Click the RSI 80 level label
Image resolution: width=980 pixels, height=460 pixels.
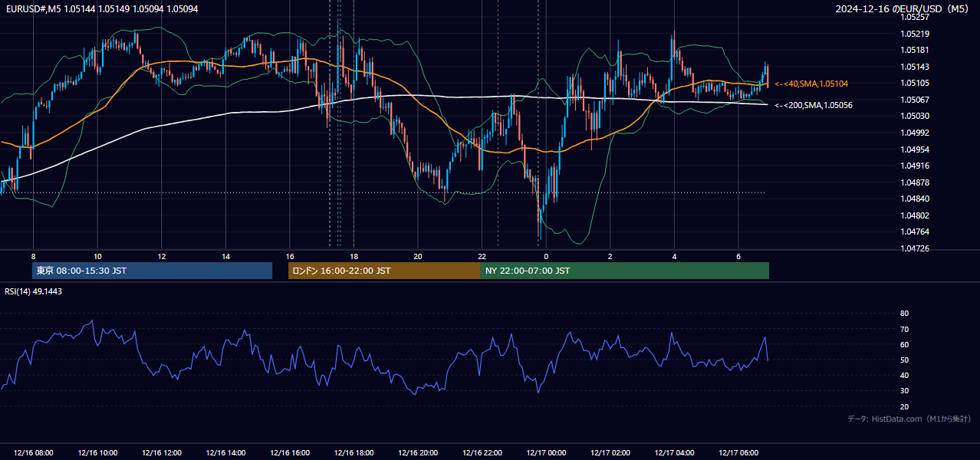pos(904,314)
